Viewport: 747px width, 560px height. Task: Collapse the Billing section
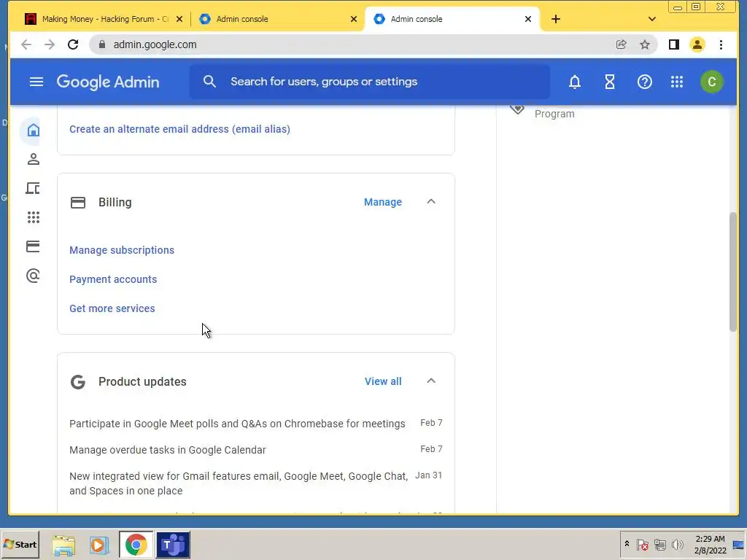(x=431, y=201)
